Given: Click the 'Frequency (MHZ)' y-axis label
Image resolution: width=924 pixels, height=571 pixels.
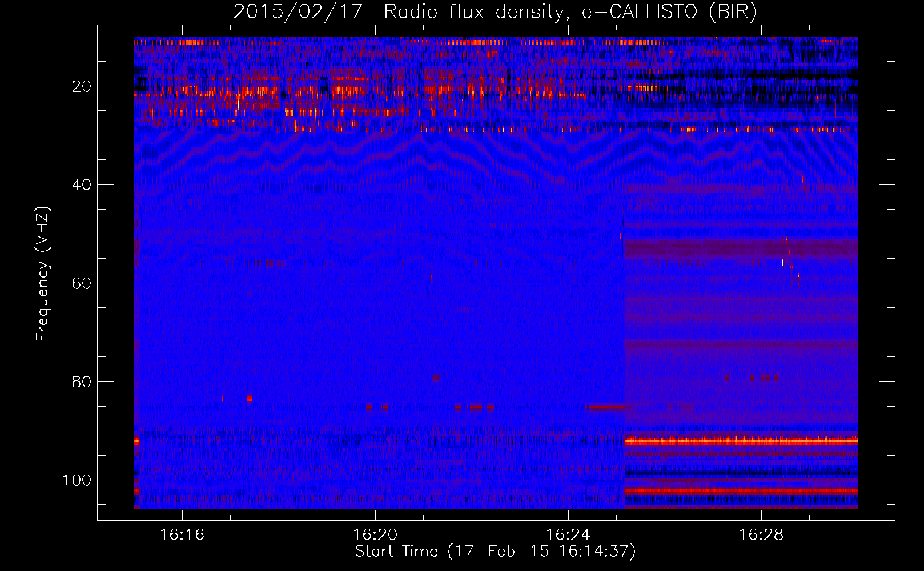Looking at the screenshot, I should [x=42, y=274].
